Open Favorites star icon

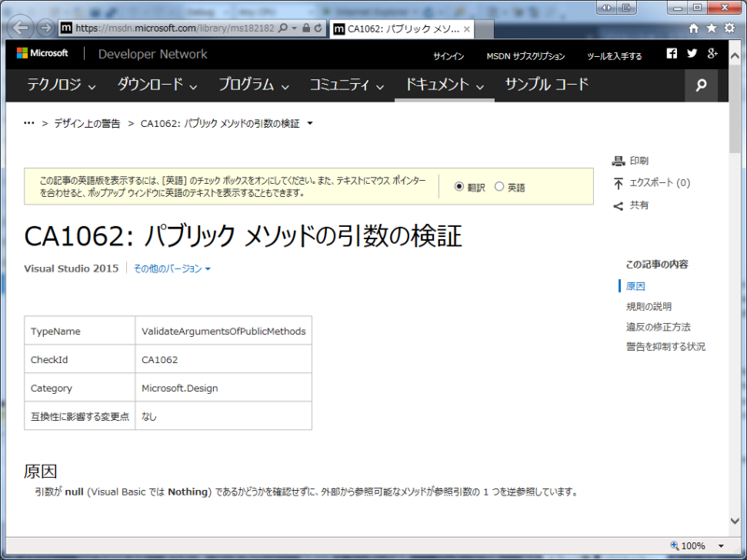[x=712, y=28]
